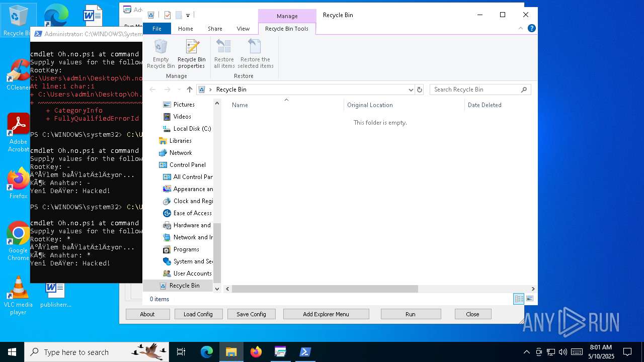This screenshot has height=362, width=644.
Task: Select publisherr document on desktop
Action: [x=55, y=295]
